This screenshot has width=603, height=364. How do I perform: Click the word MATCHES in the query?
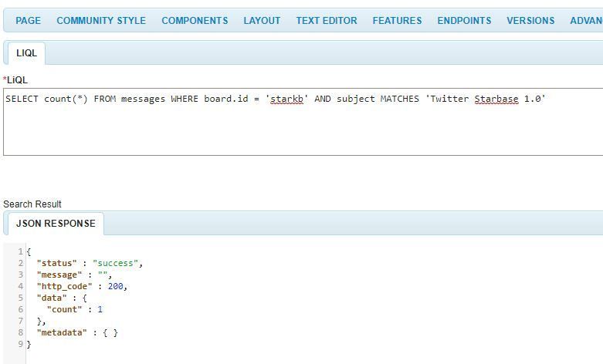point(400,99)
